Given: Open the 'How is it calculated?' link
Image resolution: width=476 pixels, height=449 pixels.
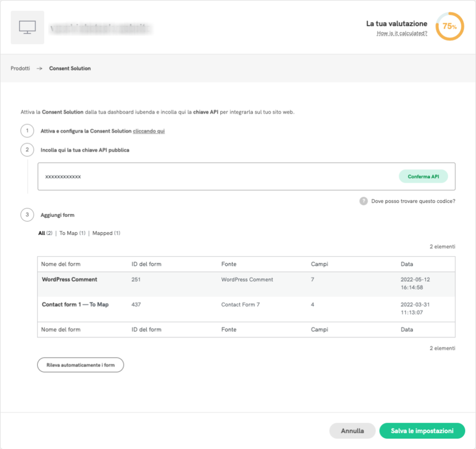Looking at the screenshot, I should click(x=402, y=34).
